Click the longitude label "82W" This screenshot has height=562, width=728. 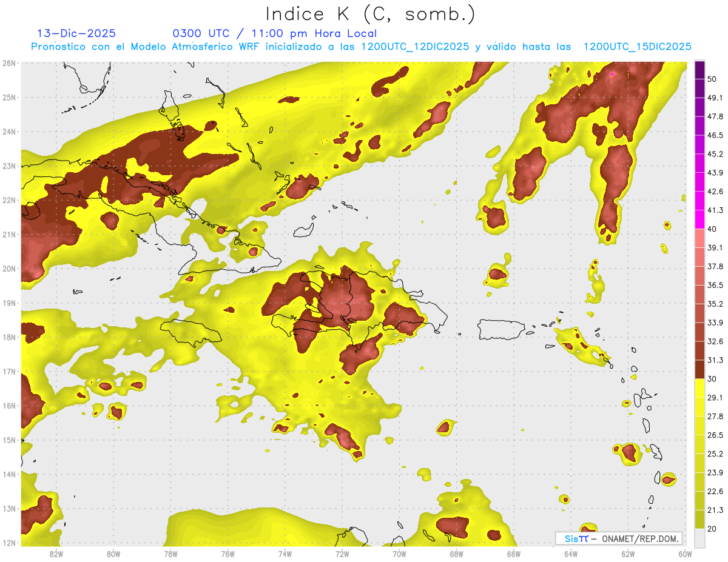pos(56,554)
